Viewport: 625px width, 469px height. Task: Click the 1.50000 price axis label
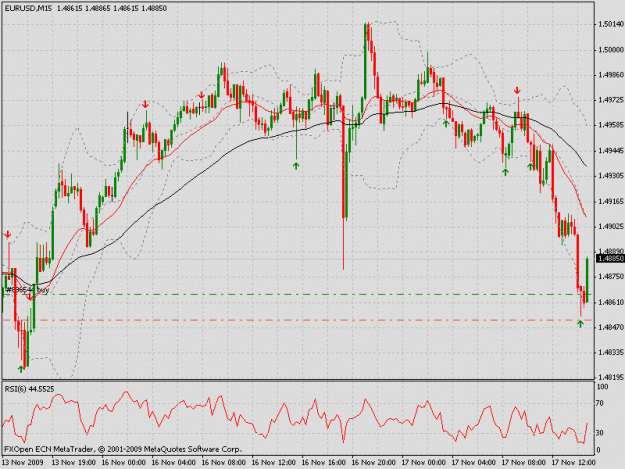[610, 50]
